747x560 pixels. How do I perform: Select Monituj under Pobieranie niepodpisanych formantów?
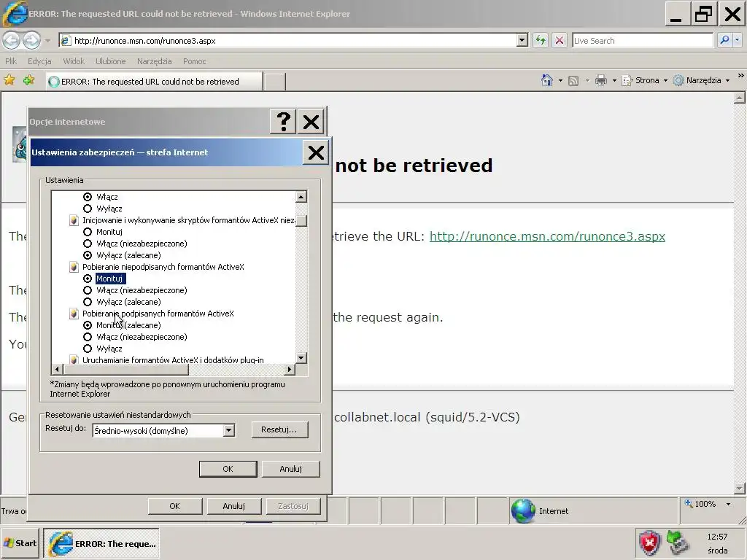click(88, 279)
